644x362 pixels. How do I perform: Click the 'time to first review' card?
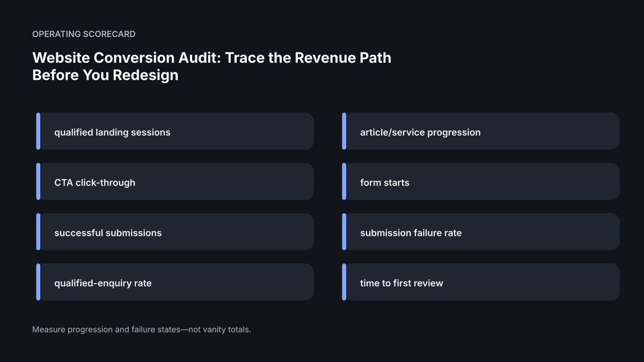click(x=481, y=282)
